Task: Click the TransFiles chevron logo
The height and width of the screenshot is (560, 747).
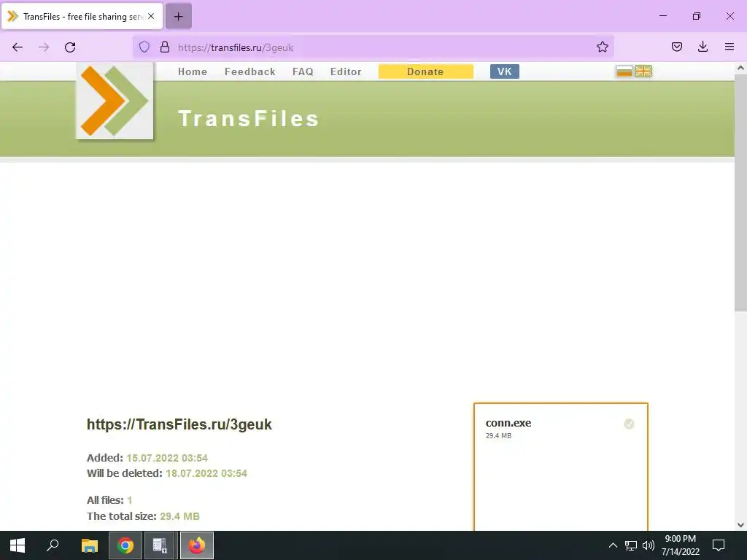Action: coord(115,101)
